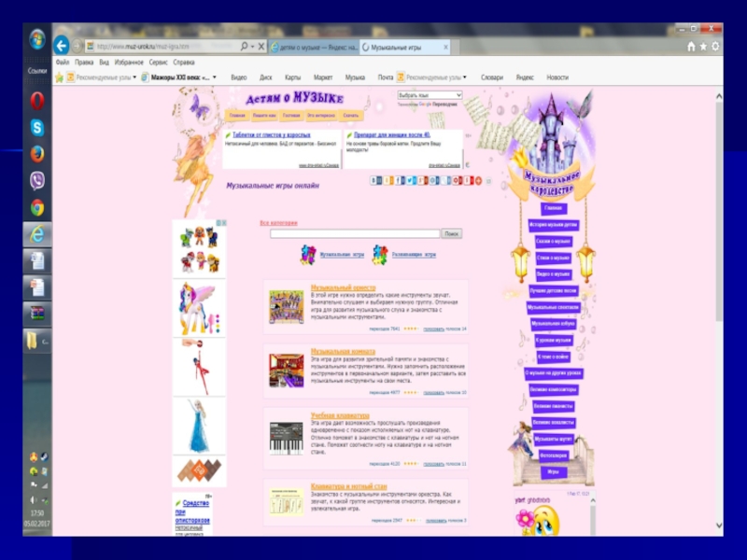Click the Музыкальная комната game thumbnail
This screenshot has height=560, width=747.
point(287,371)
